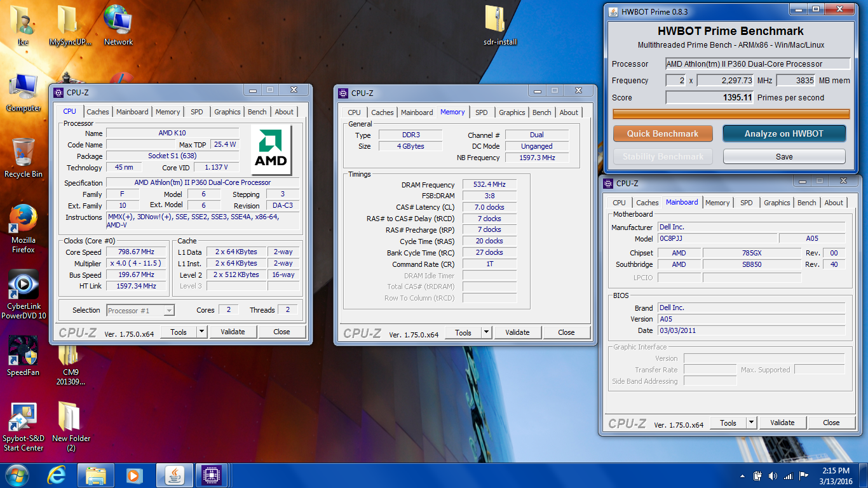Click the Stability Benchmark button

point(663,156)
